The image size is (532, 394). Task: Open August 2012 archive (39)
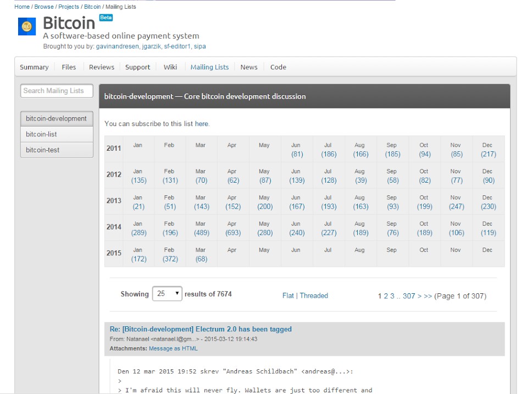(x=361, y=180)
